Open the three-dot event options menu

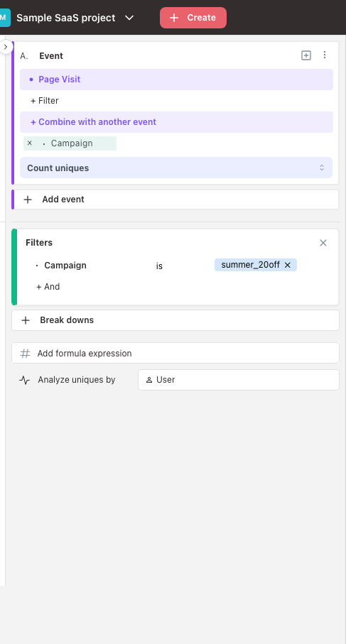pos(325,55)
